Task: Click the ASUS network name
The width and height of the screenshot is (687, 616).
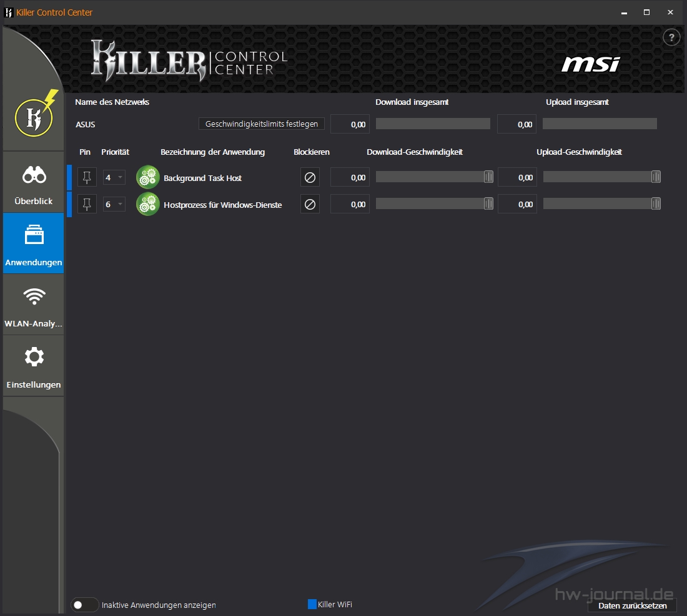Action: click(x=86, y=124)
